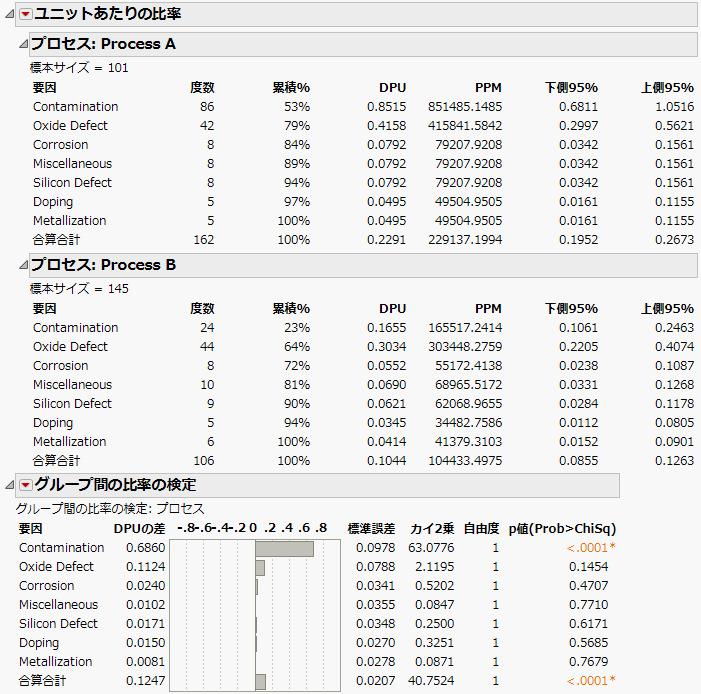The image size is (701, 694).
Task: Click Corrosion row in test table
Action: (x=317, y=585)
